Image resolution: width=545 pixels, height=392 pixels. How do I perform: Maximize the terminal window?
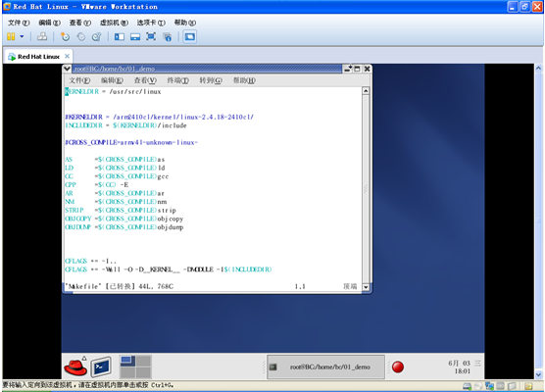tap(357, 69)
